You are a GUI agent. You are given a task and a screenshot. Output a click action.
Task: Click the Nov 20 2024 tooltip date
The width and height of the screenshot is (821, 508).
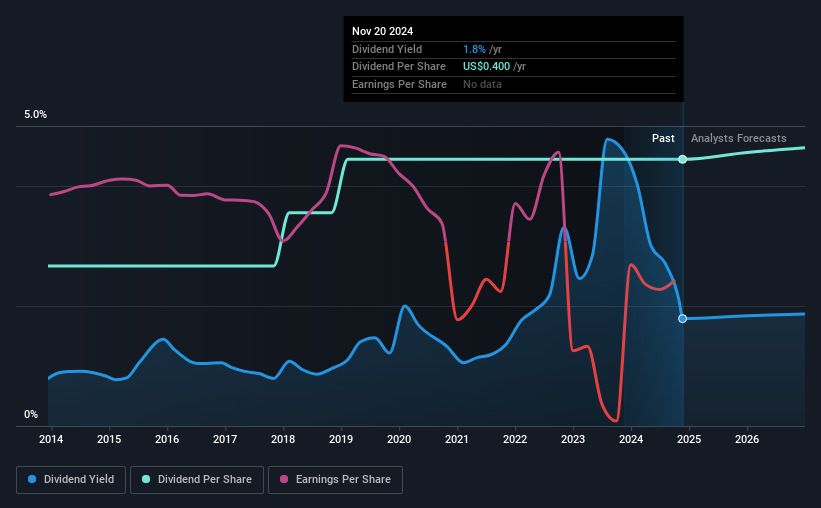pos(382,31)
